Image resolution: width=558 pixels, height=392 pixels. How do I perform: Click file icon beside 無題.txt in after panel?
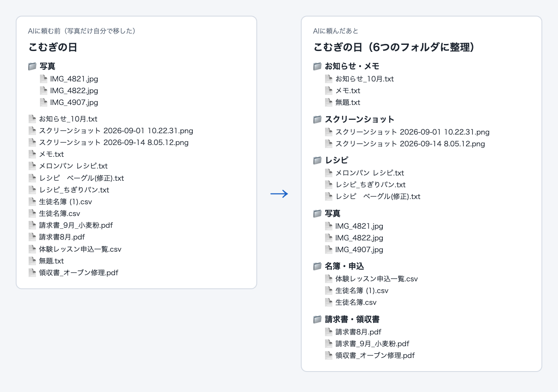(x=329, y=102)
